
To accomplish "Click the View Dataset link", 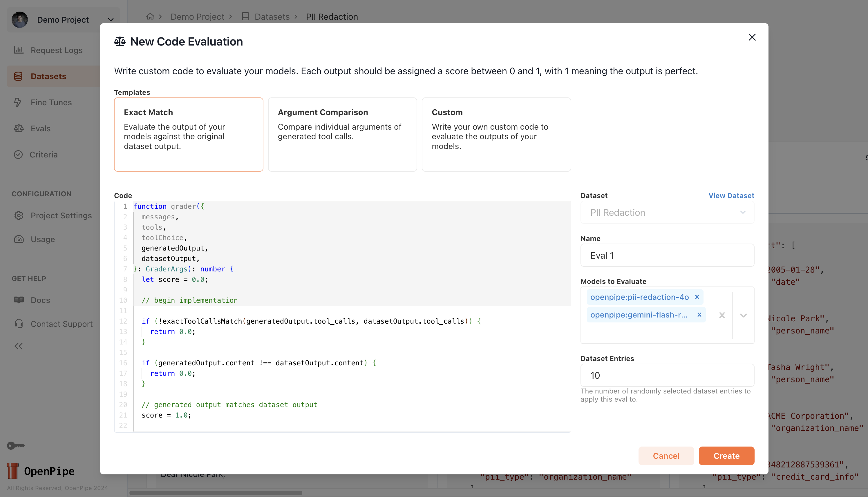I will [731, 196].
